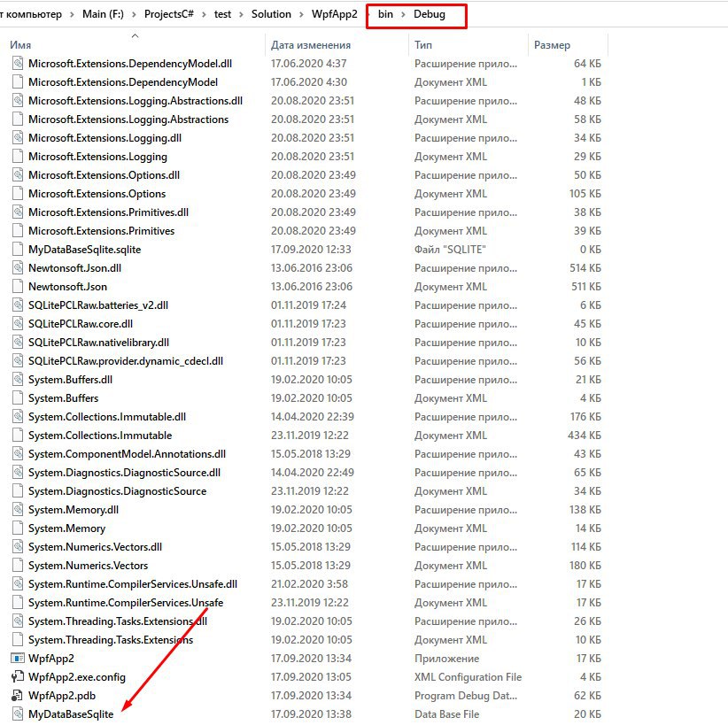This screenshot has height=725, width=728.
Task: Go to WpfApp2 folder in breadcrumb
Action: coord(334,14)
